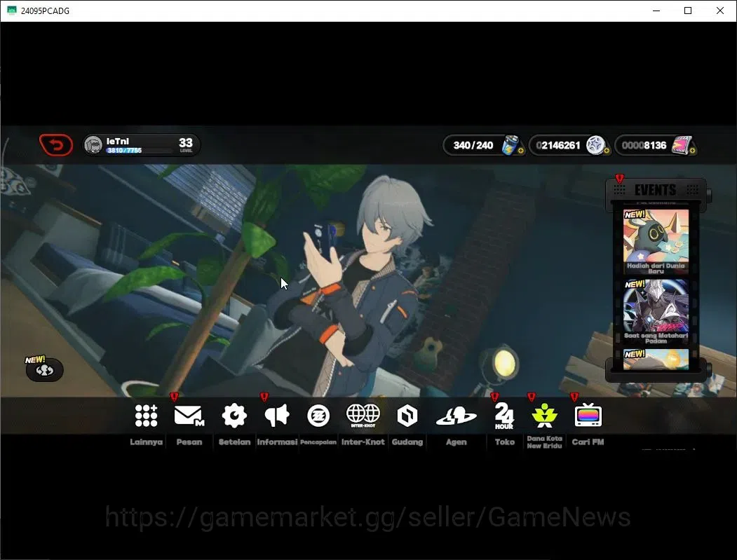Click the 340/240 battery counter
Screen dimensions: 737x560
click(473, 145)
